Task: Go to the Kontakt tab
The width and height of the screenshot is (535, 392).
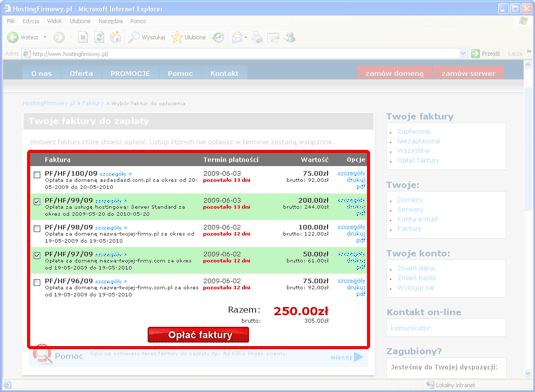Action: 224,73
